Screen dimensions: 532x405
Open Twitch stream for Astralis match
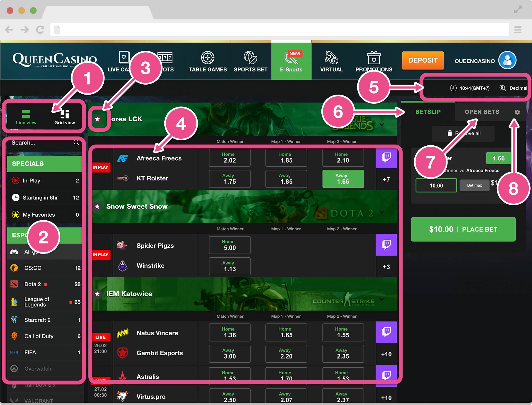386,375
